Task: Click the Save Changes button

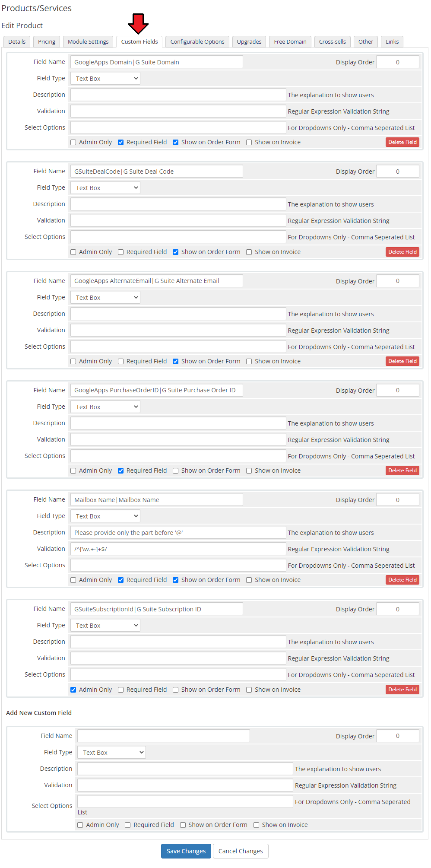Action: click(186, 851)
